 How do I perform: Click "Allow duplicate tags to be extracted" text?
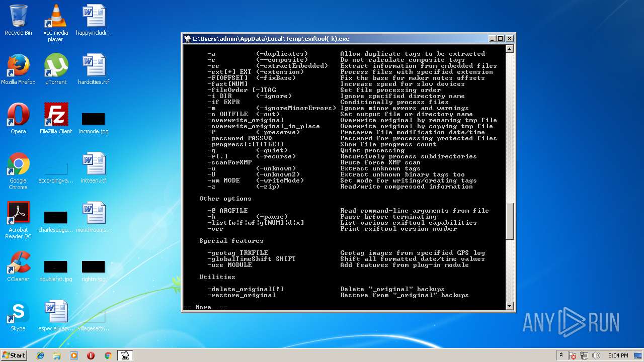(x=413, y=54)
